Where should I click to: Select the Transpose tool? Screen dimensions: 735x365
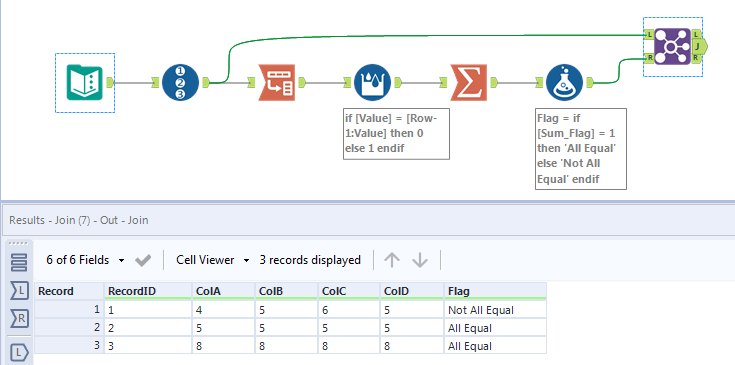coord(277,82)
